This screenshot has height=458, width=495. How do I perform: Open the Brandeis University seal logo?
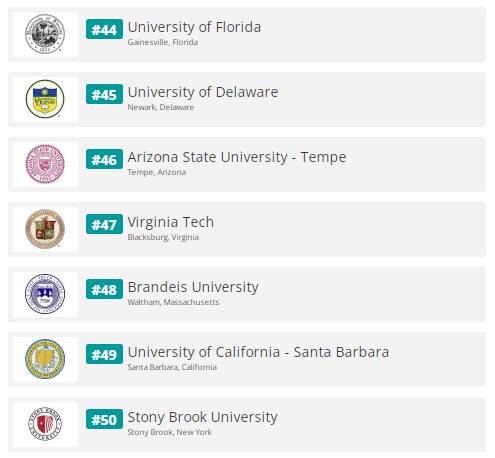[x=45, y=294]
